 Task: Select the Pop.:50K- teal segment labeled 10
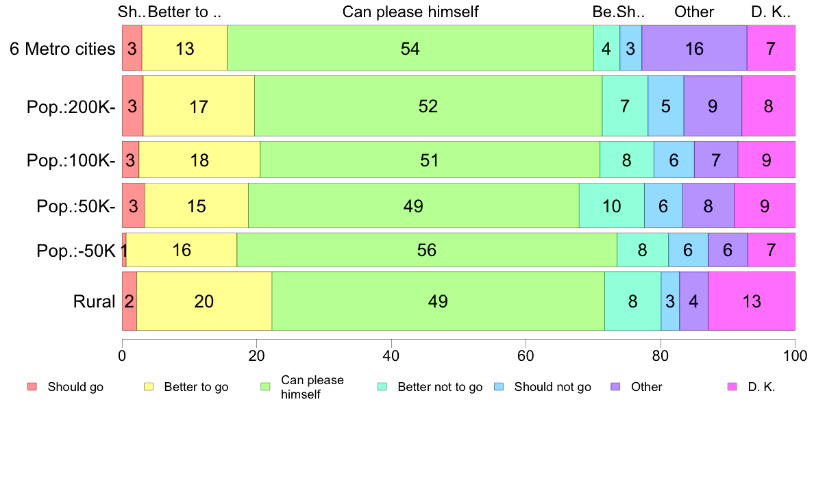tap(612, 205)
